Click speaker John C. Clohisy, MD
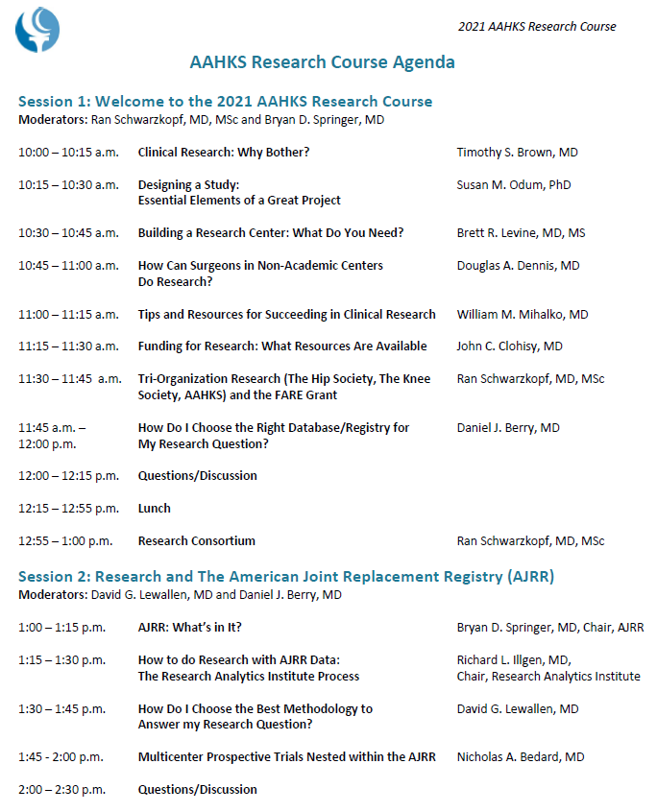657x812 pixels. tap(509, 346)
